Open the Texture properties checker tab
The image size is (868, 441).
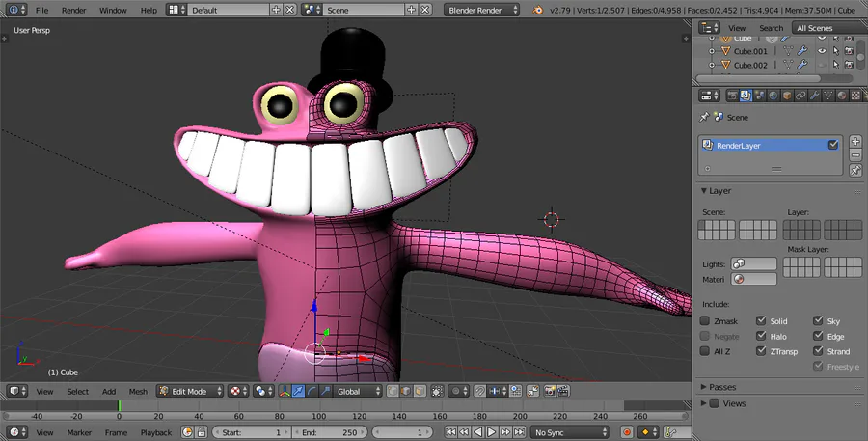pyautogui.click(x=855, y=96)
